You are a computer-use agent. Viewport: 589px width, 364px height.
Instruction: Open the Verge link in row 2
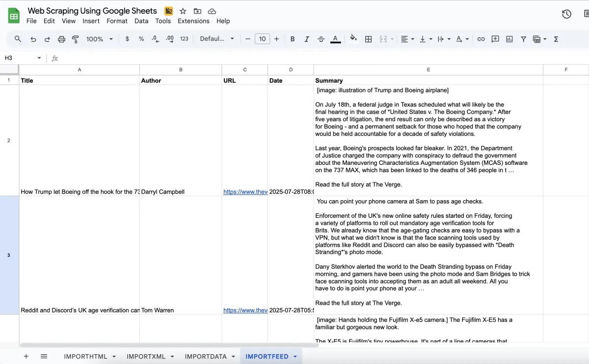coord(245,192)
